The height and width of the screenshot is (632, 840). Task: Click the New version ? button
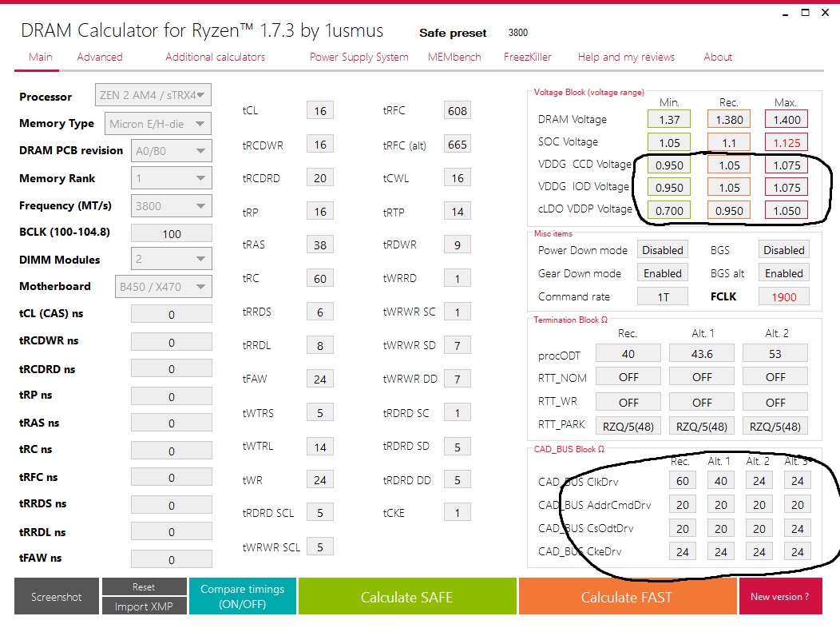[x=781, y=596]
